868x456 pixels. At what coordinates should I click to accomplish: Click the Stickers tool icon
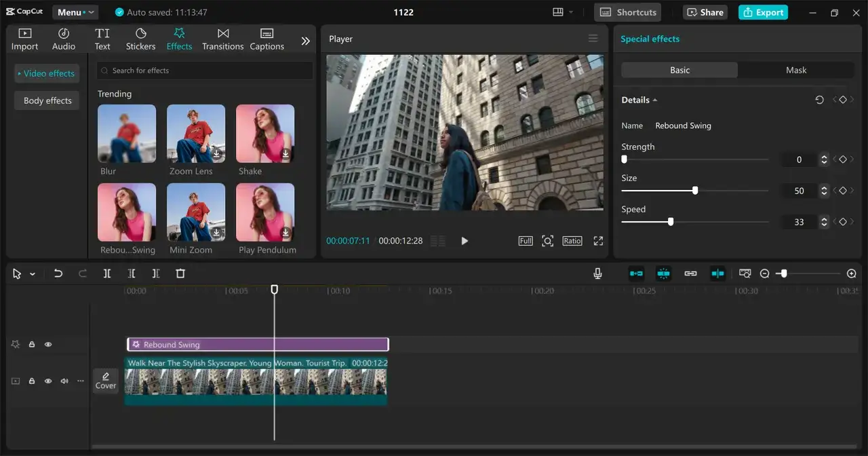pos(140,39)
